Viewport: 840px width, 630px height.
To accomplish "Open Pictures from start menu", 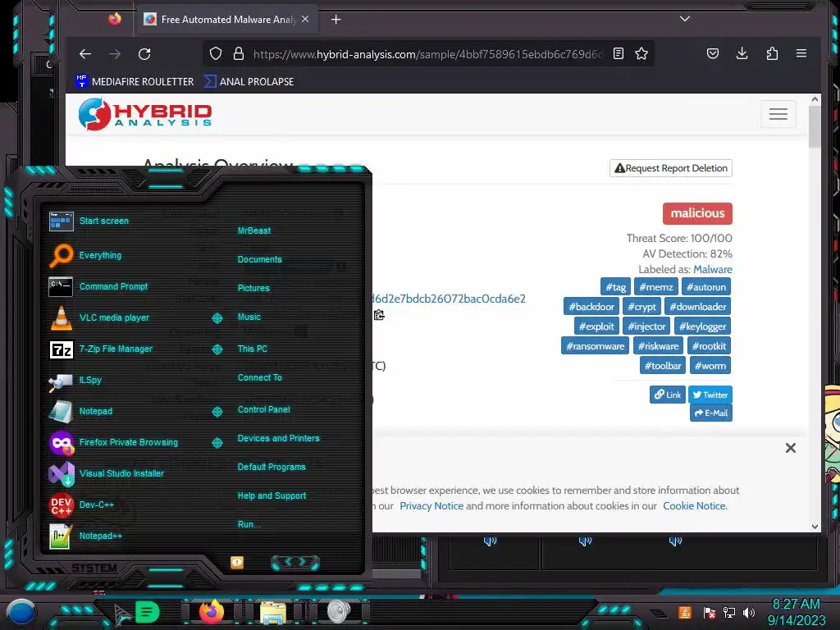I will (x=253, y=288).
